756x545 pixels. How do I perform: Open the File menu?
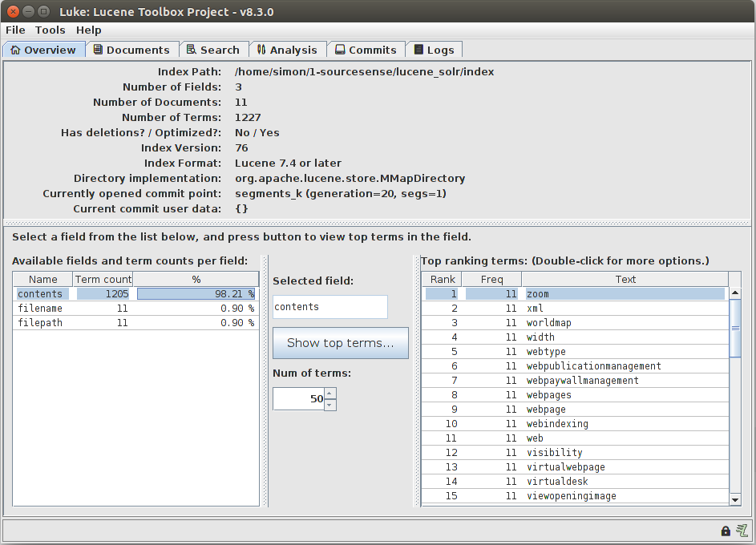15,30
